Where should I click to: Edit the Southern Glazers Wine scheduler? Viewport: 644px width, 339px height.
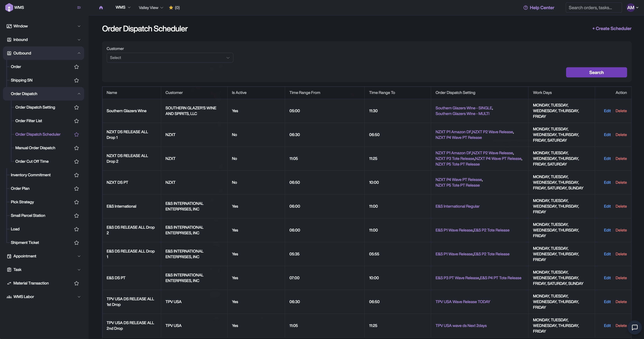pos(607,110)
